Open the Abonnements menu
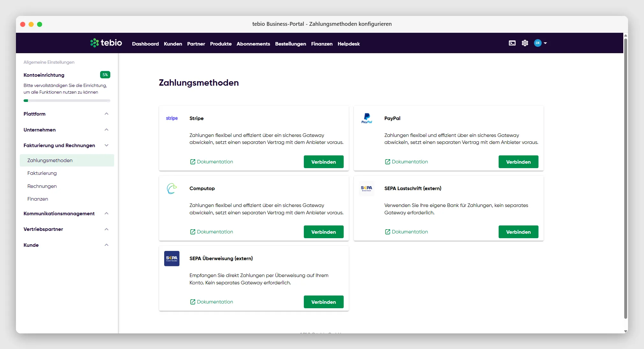 (x=253, y=44)
